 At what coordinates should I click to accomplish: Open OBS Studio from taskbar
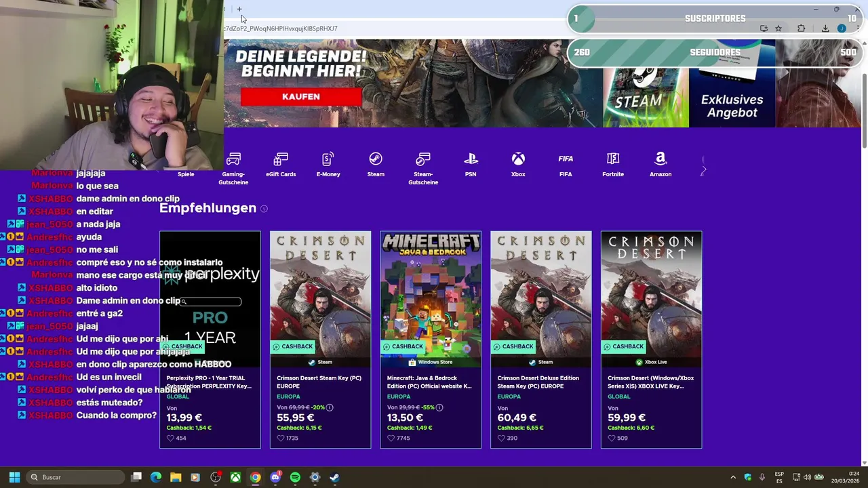tap(216, 477)
